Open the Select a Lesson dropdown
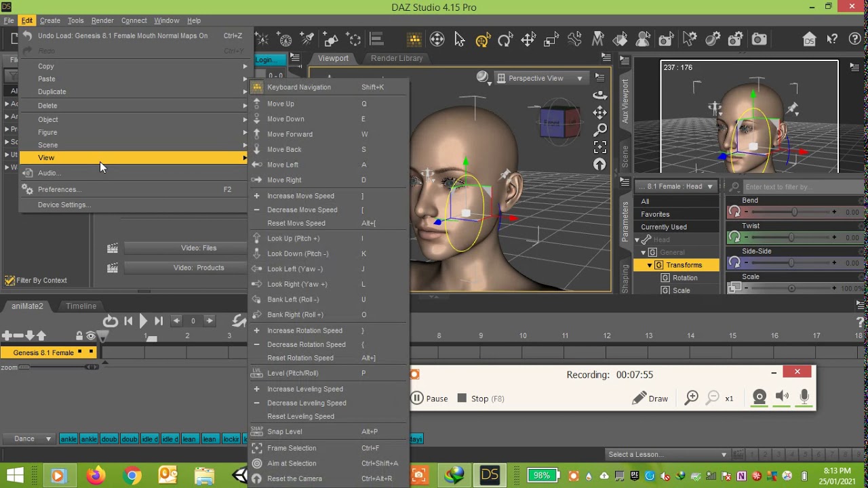The width and height of the screenshot is (868, 488). point(667,455)
